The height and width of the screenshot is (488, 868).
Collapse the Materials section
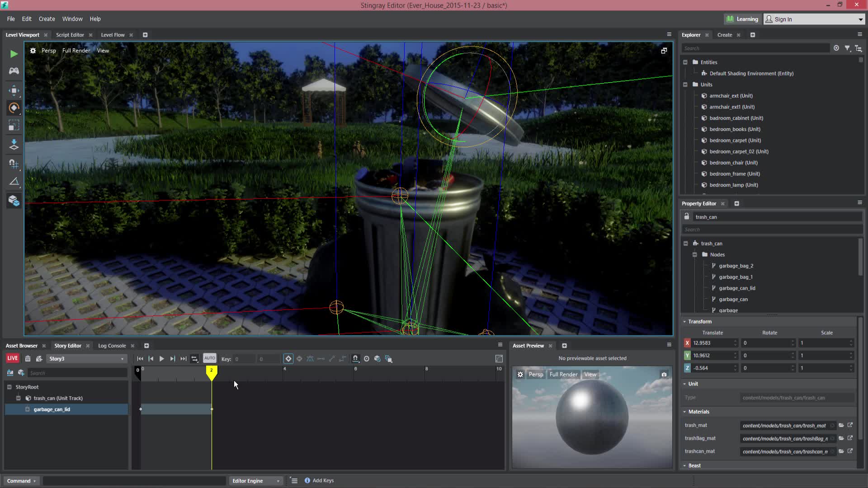[x=684, y=412]
